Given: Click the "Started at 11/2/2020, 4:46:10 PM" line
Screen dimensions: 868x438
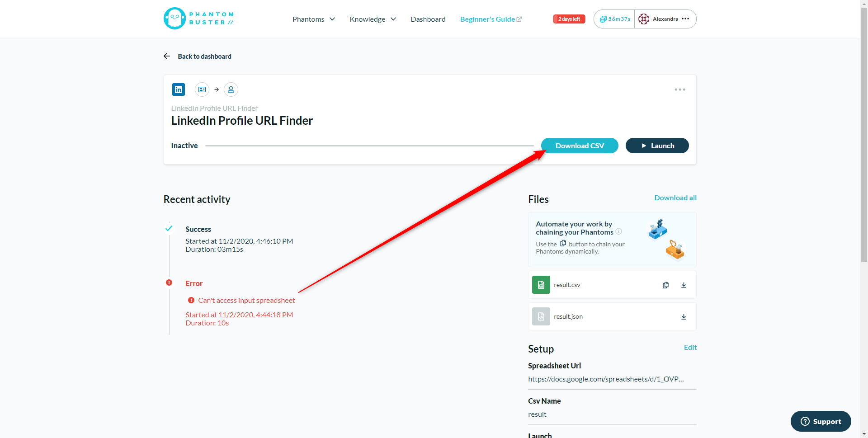Looking at the screenshot, I should (239, 241).
